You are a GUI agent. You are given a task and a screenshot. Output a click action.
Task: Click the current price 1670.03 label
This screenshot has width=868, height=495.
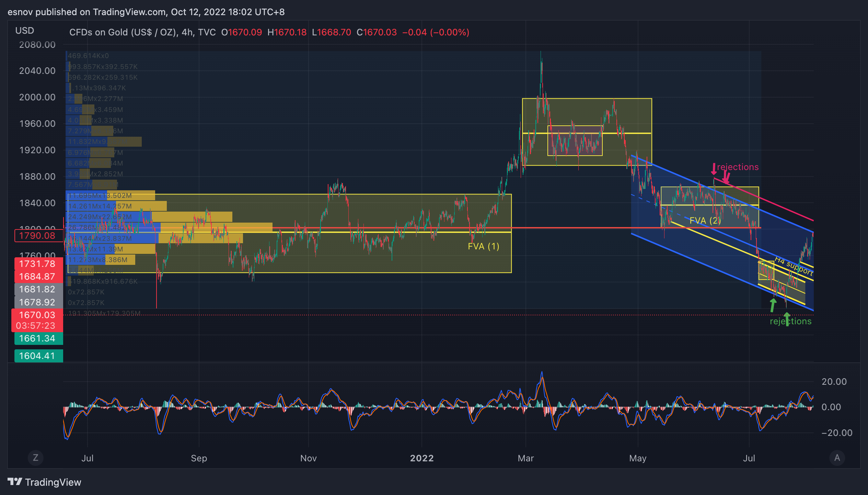point(37,315)
